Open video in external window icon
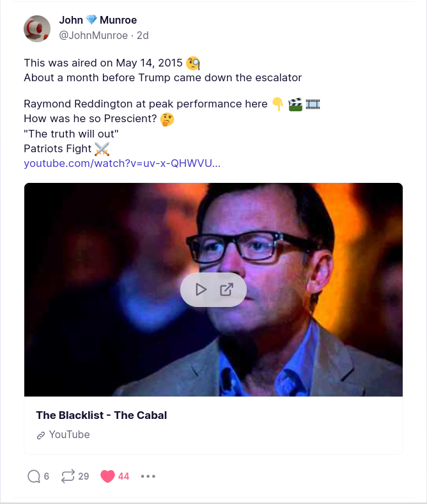Viewport: 427px width, 504px height. tap(226, 290)
